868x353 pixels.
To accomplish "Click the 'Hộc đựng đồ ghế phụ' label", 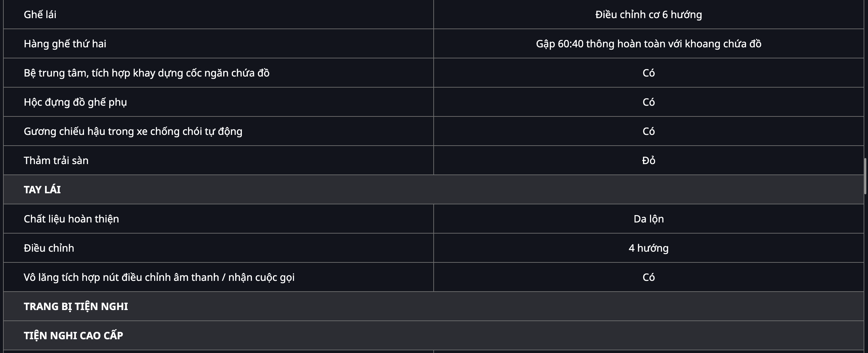I will click(x=75, y=102).
